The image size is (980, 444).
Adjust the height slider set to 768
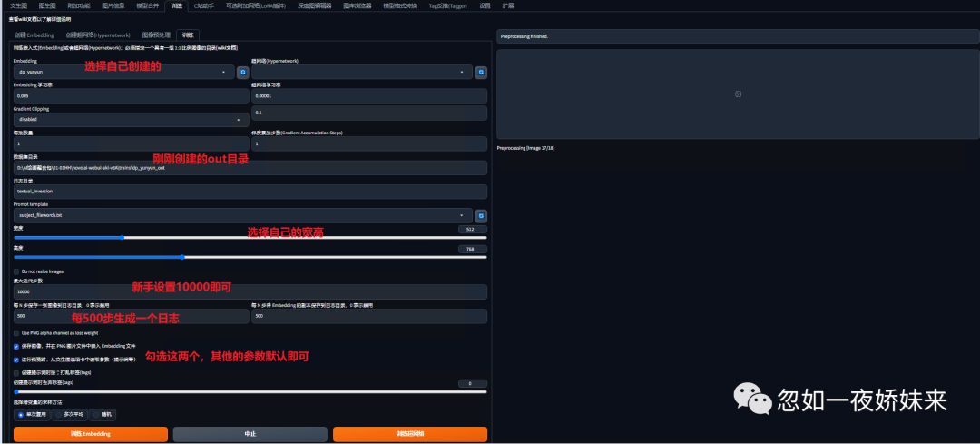pyautogui.click(x=250, y=257)
